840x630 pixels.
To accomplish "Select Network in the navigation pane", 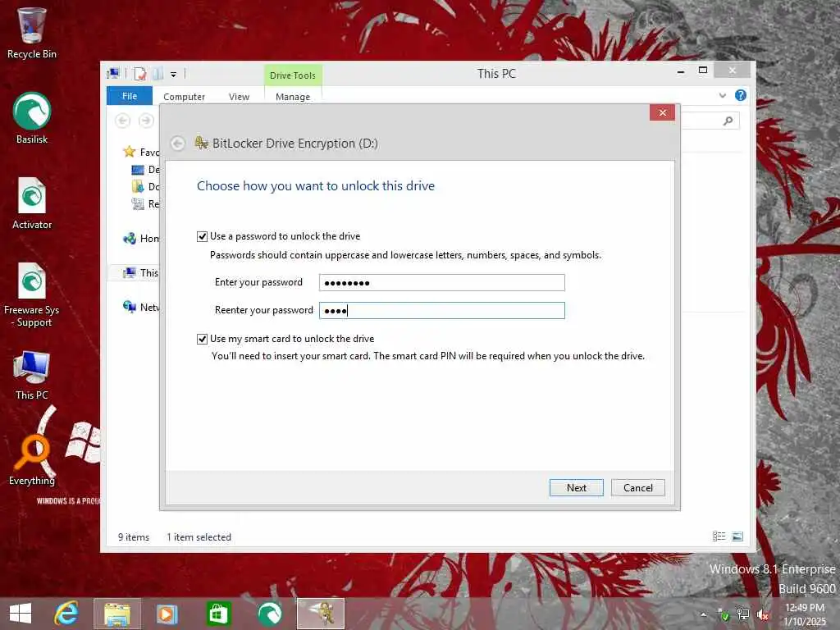I will (142, 308).
